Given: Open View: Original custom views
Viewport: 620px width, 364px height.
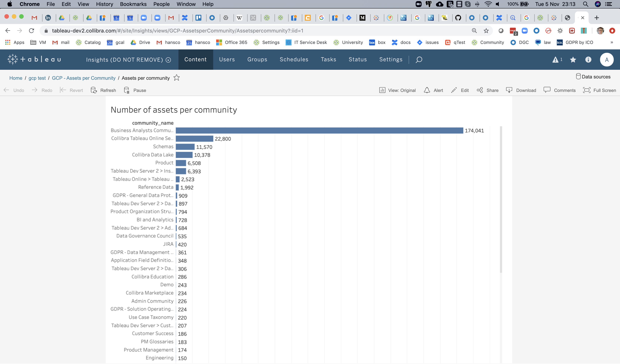Looking at the screenshot, I should click(397, 90).
